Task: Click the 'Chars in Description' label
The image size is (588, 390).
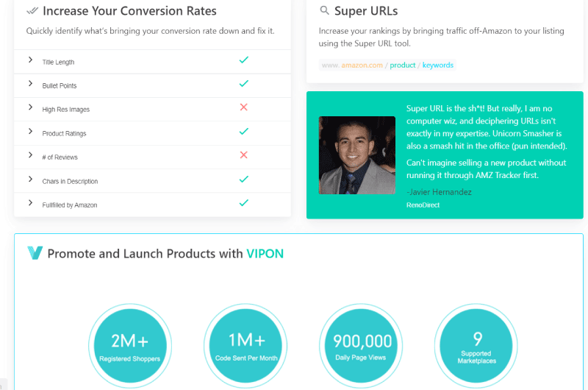Action: pyautogui.click(x=70, y=181)
